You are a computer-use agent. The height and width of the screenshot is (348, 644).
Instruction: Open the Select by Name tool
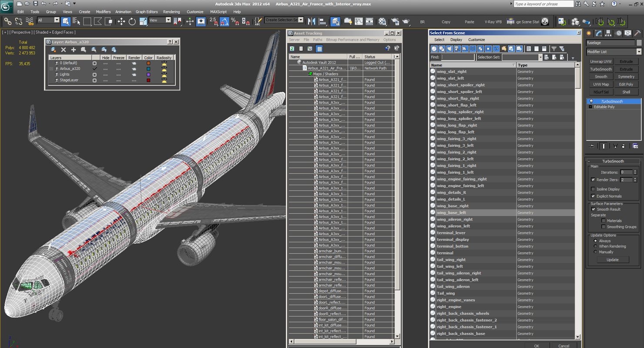pos(76,21)
